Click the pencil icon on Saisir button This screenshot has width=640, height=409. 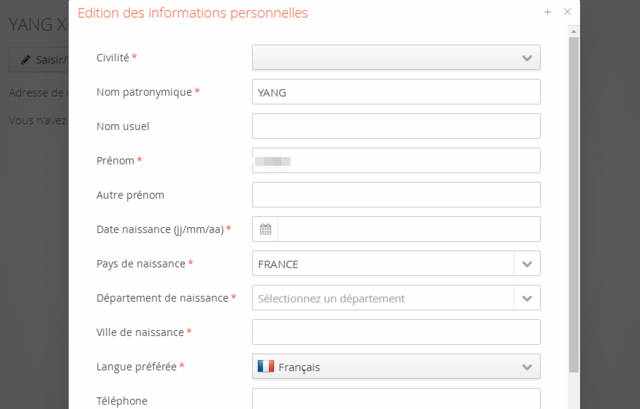(26, 60)
